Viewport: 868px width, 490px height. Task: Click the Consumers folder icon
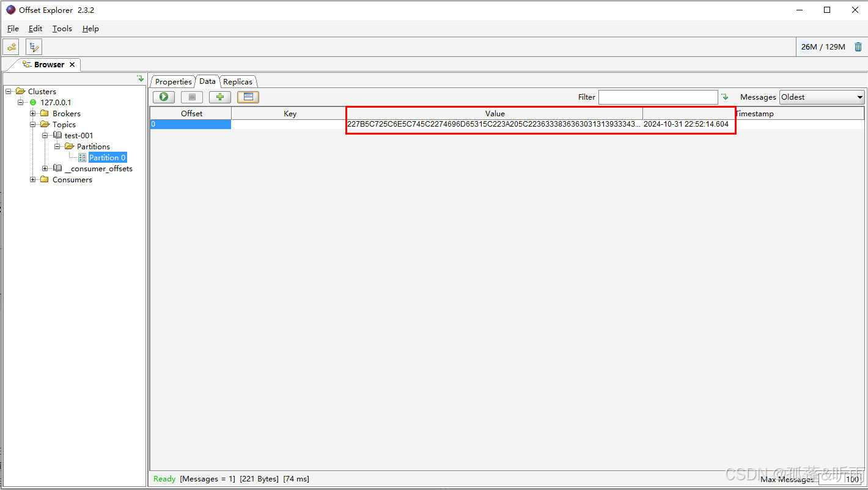pyautogui.click(x=45, y=179)
